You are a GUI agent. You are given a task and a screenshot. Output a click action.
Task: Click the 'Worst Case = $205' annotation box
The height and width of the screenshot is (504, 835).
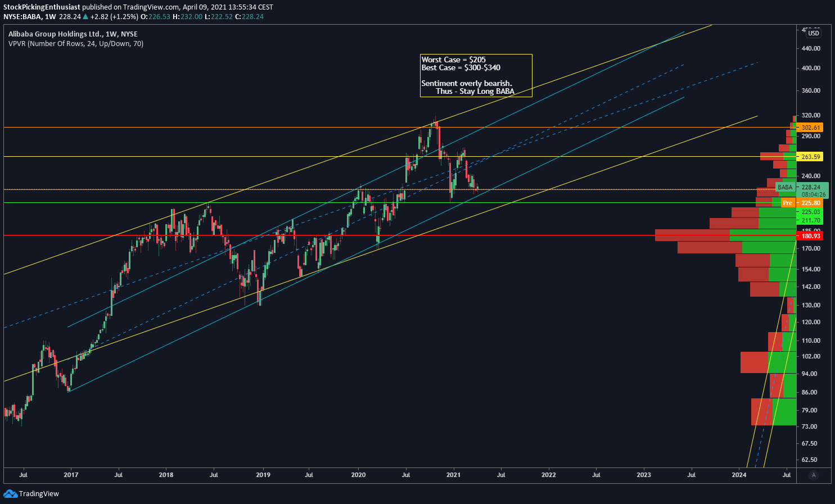click(476, 75)
